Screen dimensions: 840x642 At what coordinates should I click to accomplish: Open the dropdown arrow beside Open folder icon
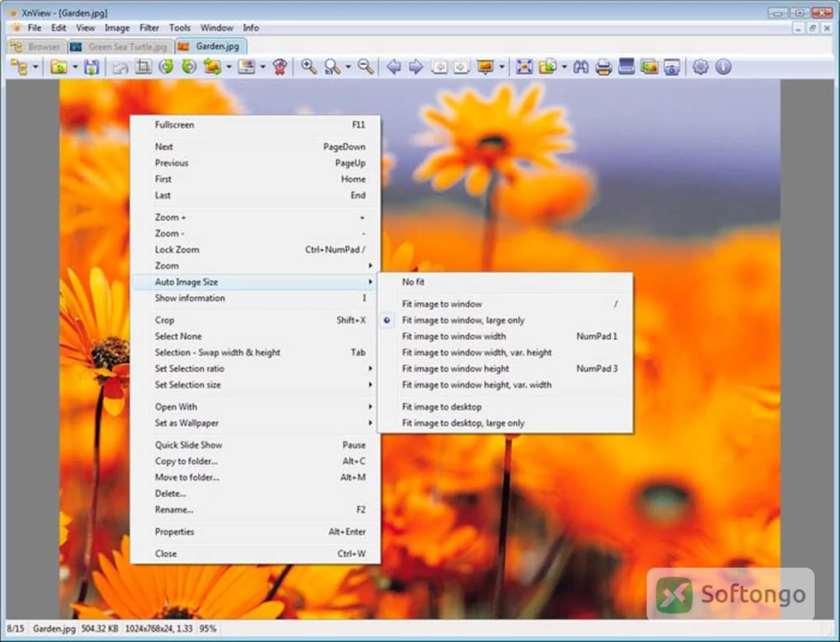point(75,67)
